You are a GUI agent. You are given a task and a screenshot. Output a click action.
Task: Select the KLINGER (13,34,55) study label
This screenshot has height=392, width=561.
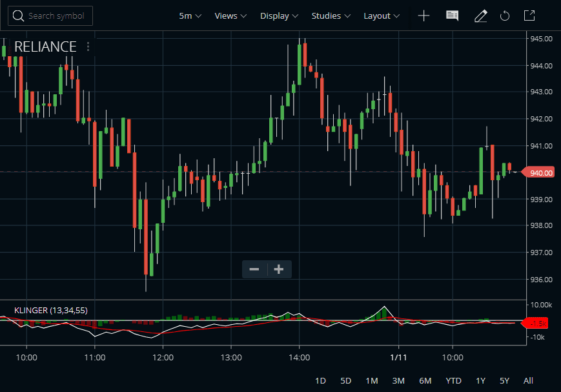51,311
